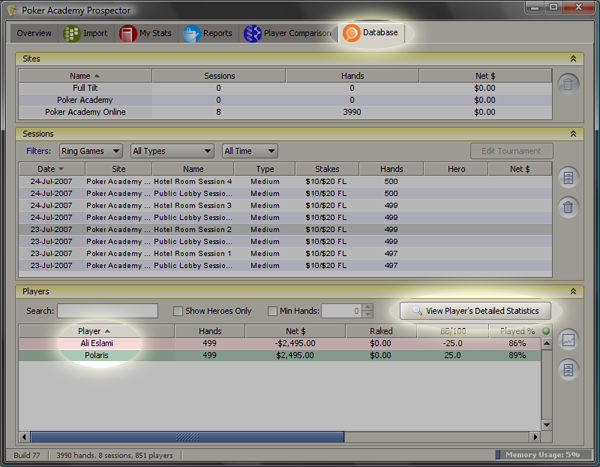Sort Players by Player column header
The height and width of the screenshot is (467, 600).
click(x=97, y=331)
